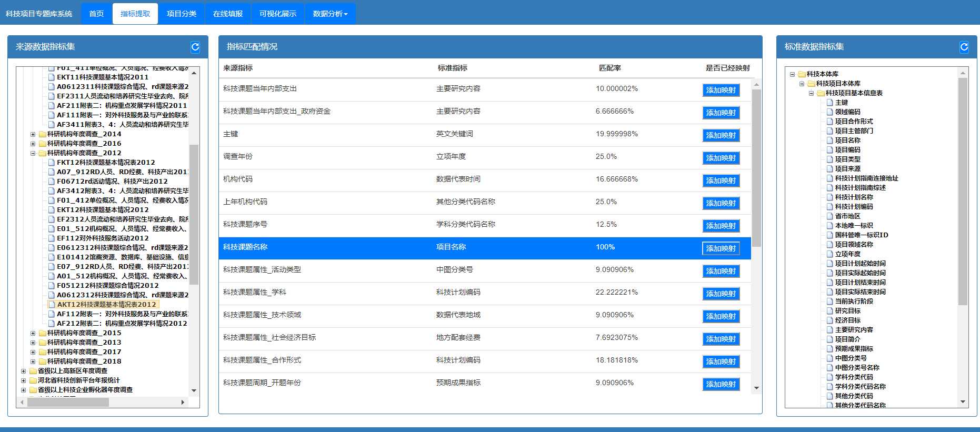Click the standard tree scrollbar down arrow
Image resolution: width=980 pixels, height=432 pixels.
963,402
